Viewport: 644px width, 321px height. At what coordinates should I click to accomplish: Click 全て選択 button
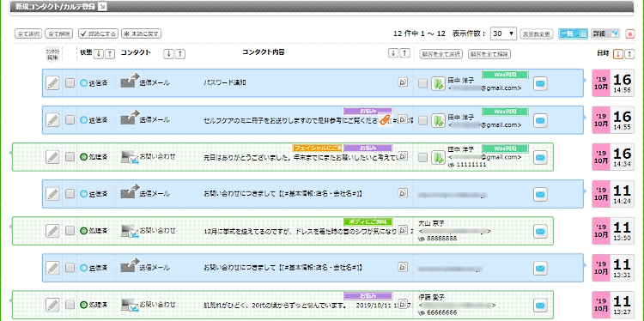[x=28, y=33]
